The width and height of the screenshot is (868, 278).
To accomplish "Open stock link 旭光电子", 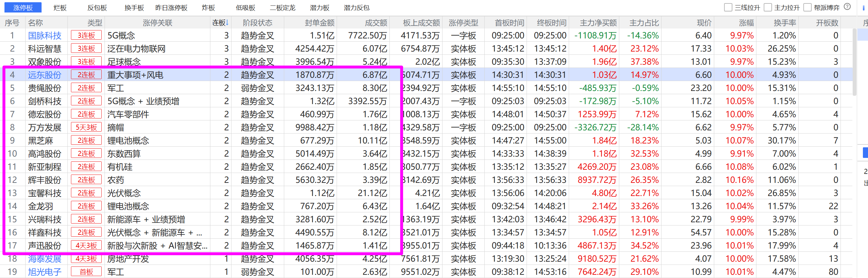I will coord(44,272).
